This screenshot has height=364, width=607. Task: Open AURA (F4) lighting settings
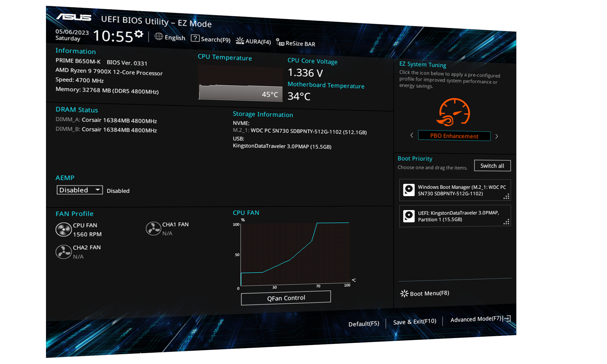click(253, 41)
